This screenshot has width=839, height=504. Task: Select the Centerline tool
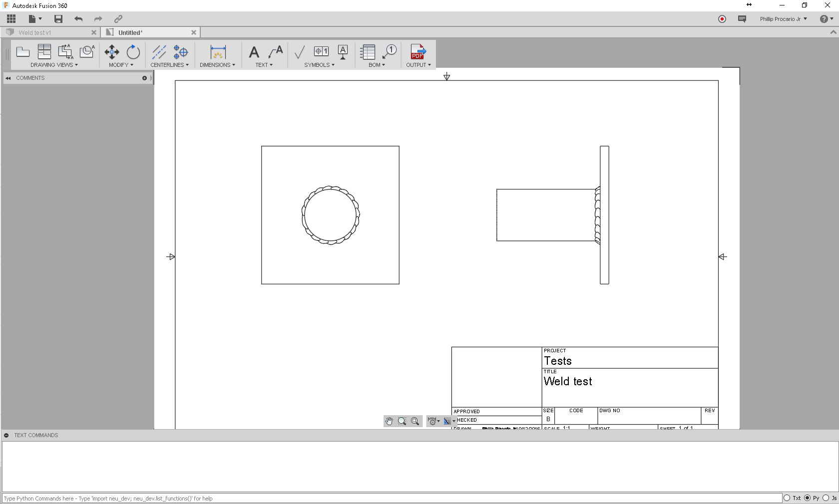[x=159, y=52]
